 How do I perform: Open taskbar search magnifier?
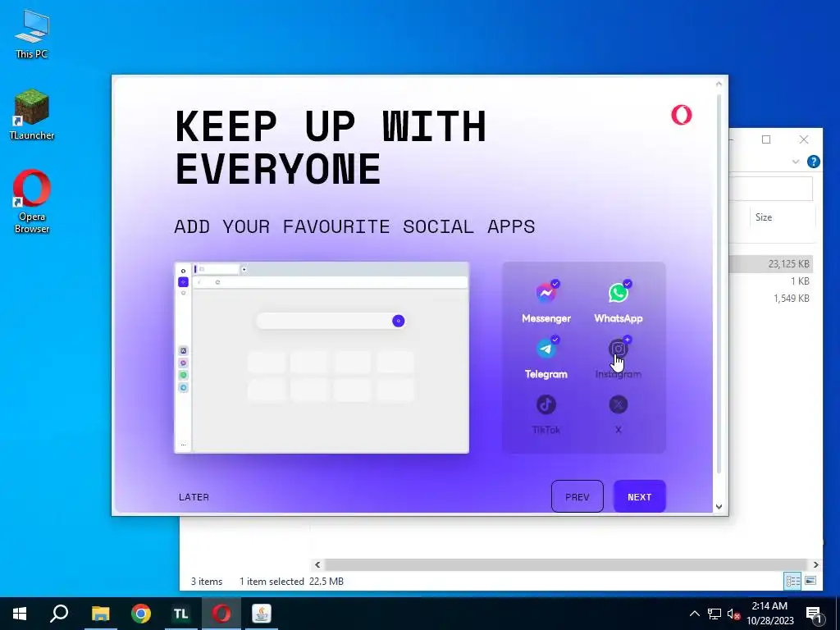pyautogui.click(x=59, y=614)
